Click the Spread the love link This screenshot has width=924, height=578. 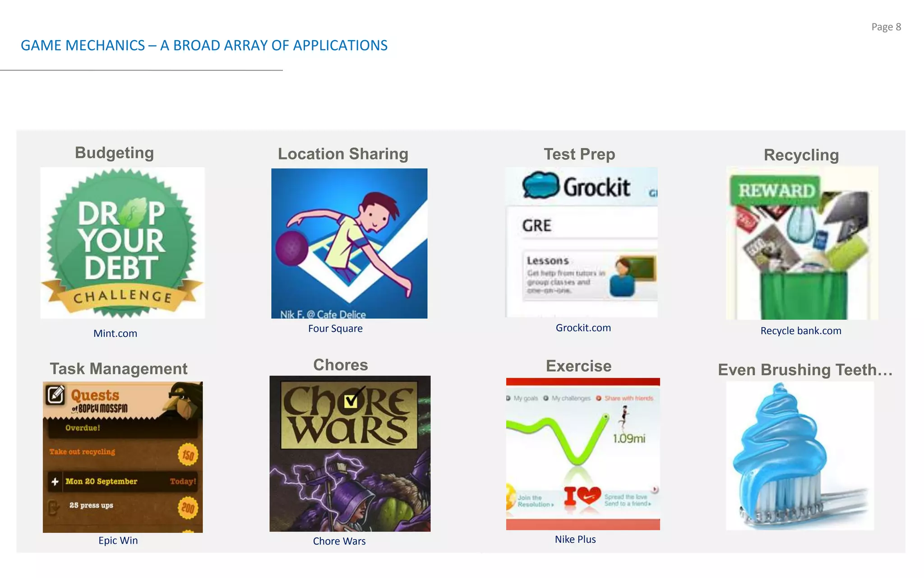627,500
